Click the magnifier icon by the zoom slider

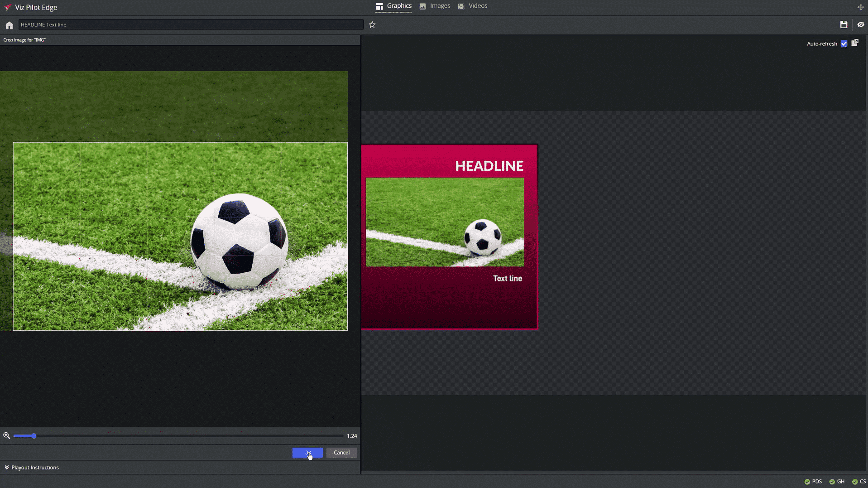(x=6, y=435)
